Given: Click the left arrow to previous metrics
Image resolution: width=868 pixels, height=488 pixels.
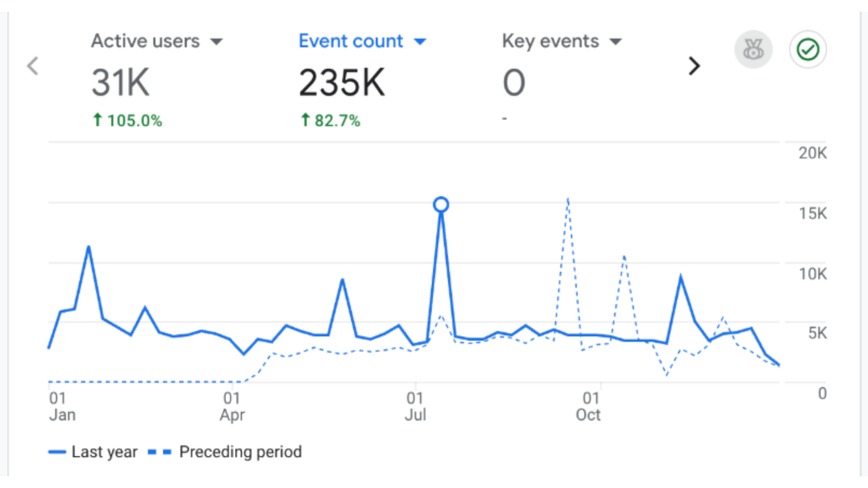Looking at the screenshot, I should (x=33, y=66).
